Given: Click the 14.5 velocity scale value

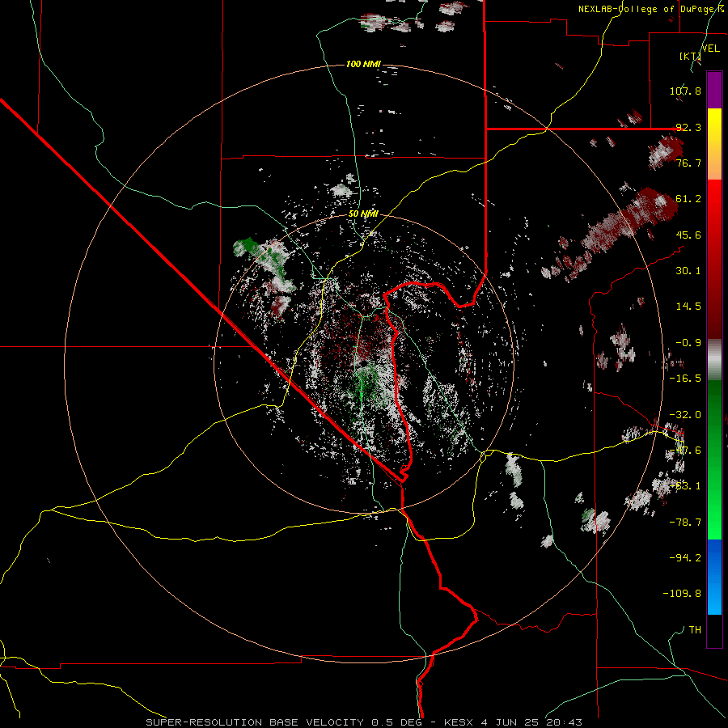Looking at the screenshot, I should [x=688, y=307].
